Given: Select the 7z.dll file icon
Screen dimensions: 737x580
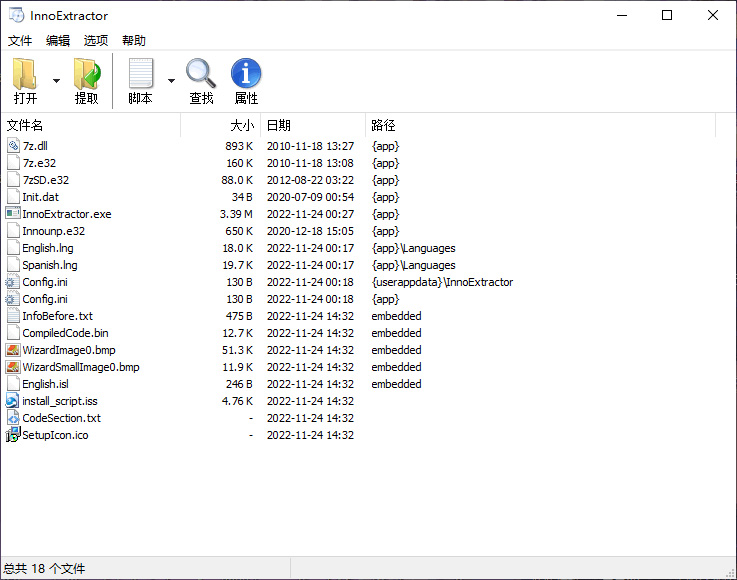Looking at the screenshot, I should point(13,146).
